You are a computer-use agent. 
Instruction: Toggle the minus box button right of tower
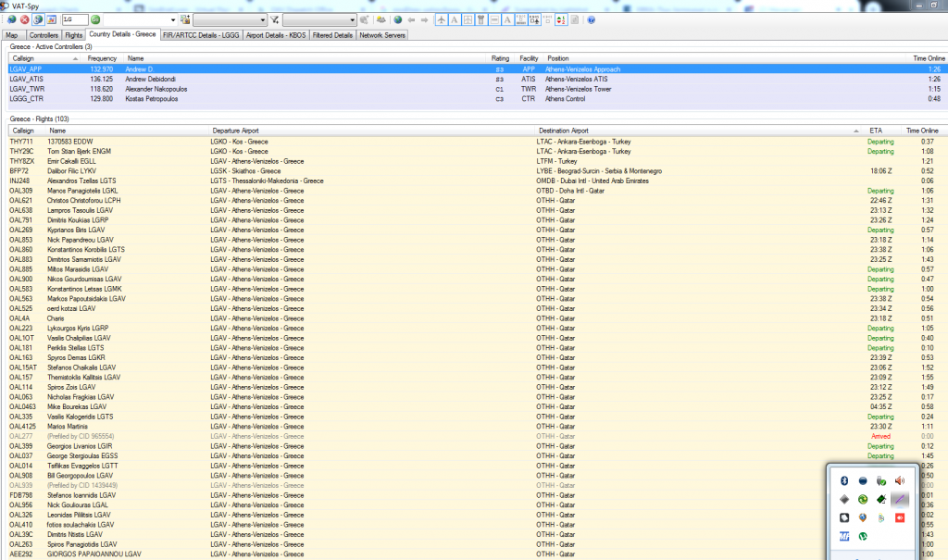click(x=494, y=20)
